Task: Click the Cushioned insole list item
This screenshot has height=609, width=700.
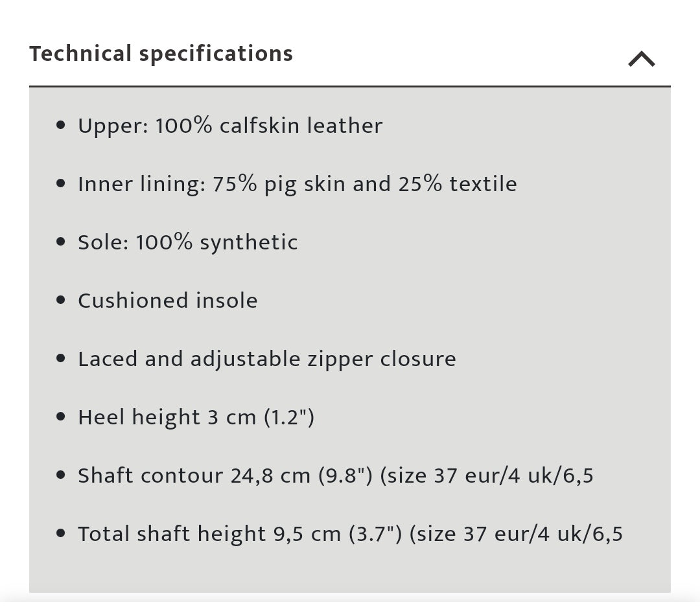Action: tap(167, 301)
